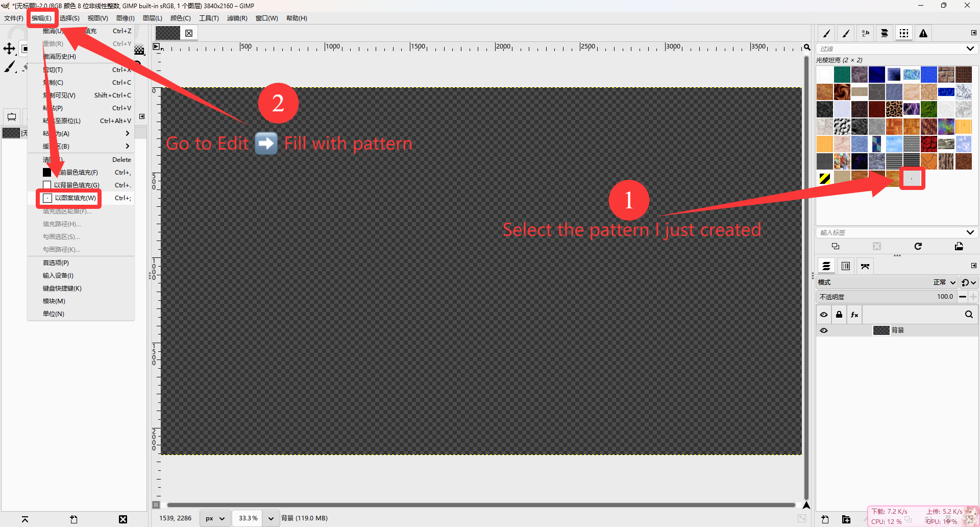980x527 pixels.
Task: Open the px unit dropdown in status bar
Action: click(x=215, y=518)
